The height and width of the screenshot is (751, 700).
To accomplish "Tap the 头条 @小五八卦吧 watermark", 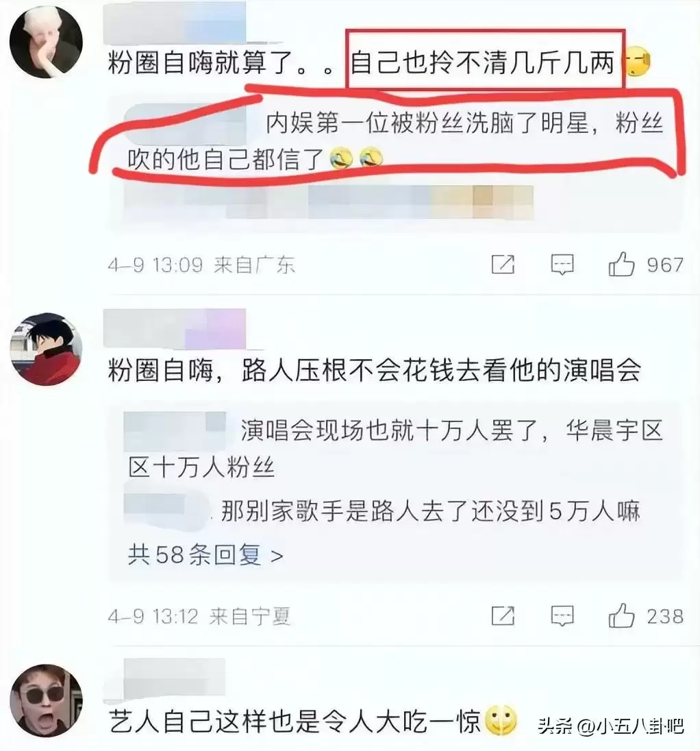I will 610,726.
